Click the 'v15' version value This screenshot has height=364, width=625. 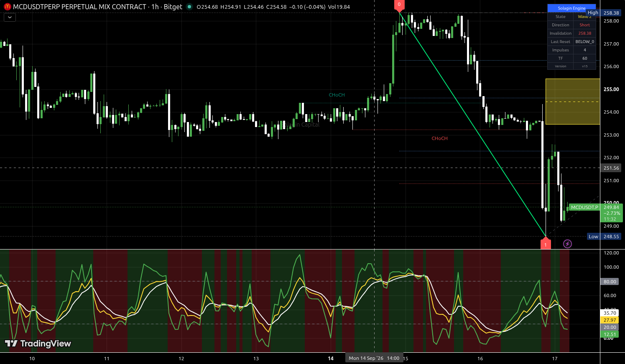coord(584,66)
